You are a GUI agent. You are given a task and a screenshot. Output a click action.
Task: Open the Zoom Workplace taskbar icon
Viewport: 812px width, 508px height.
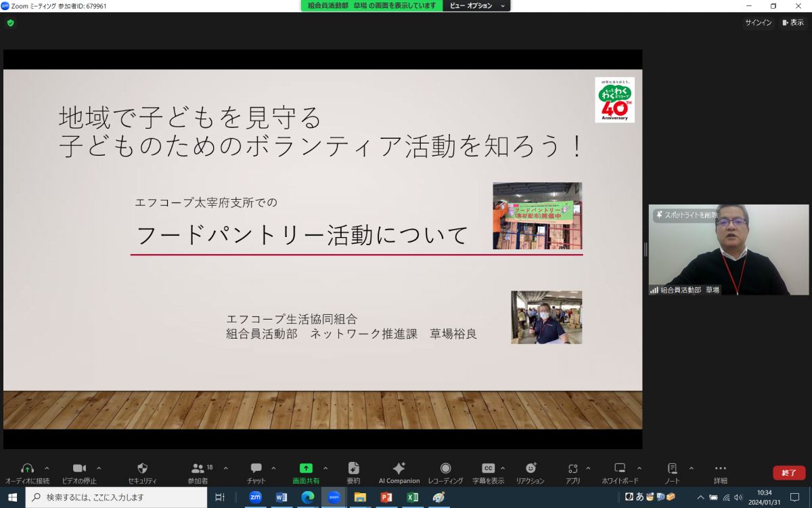point(255,497)
